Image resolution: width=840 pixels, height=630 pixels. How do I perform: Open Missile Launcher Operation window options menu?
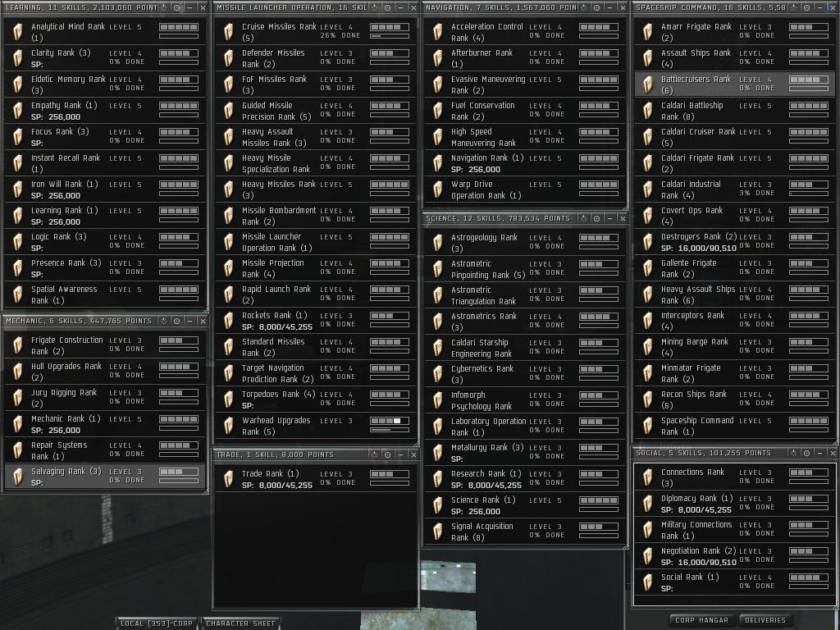pyautogui.click(x=374, y=7)
